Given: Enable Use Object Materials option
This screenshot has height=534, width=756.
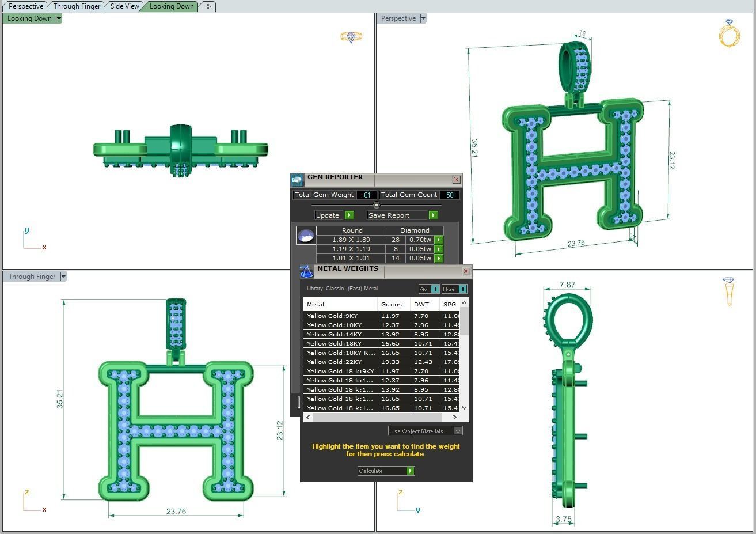Looking at the screenshot, I should [x=425, y=431].
